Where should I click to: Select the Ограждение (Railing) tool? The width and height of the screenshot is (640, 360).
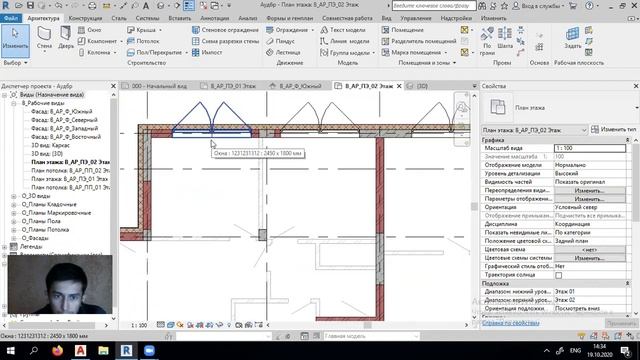click(290, 30)
